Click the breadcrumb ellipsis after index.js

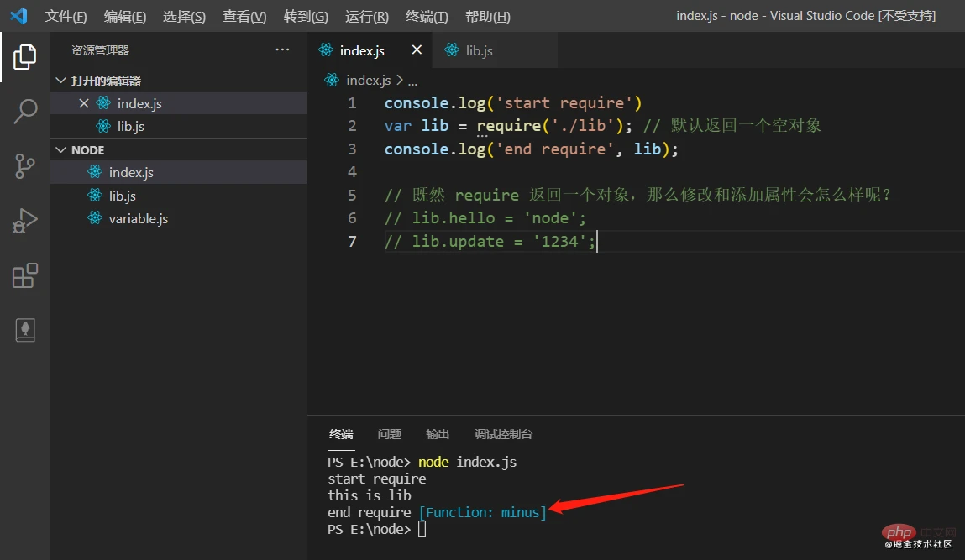coord(412,81)
